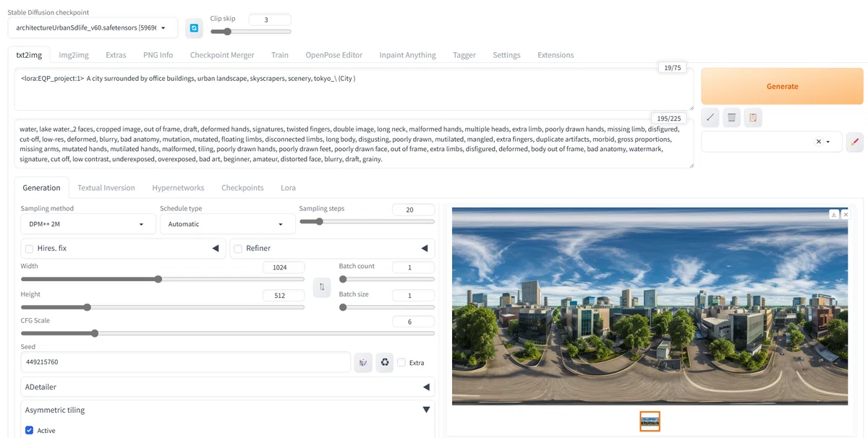Enable the Refiner checkbox
The height and width of the screenshot is (438, 868).
tap(238, 249)
